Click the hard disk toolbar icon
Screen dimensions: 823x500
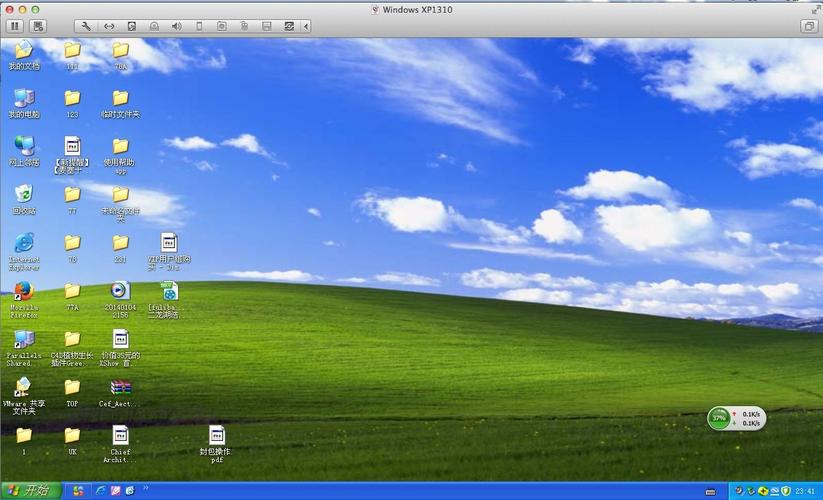coord(132,26)
